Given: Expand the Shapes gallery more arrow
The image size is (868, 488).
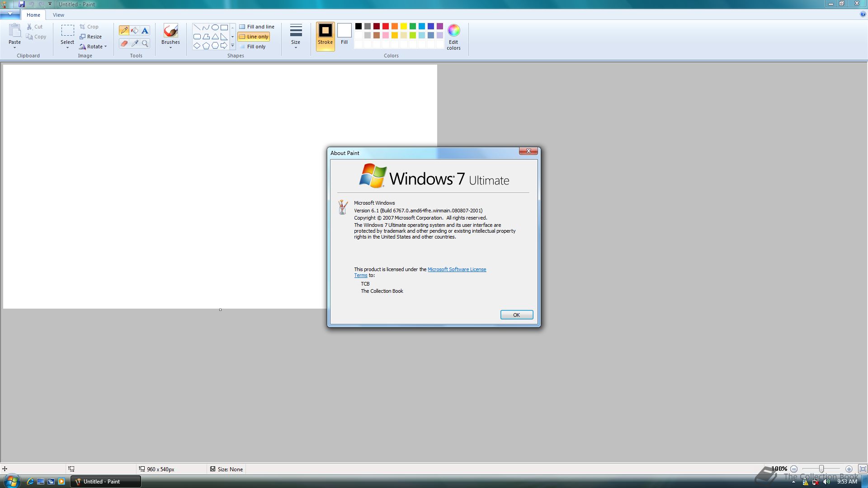Looking at the screenshot, I should [x=232, y=46].
